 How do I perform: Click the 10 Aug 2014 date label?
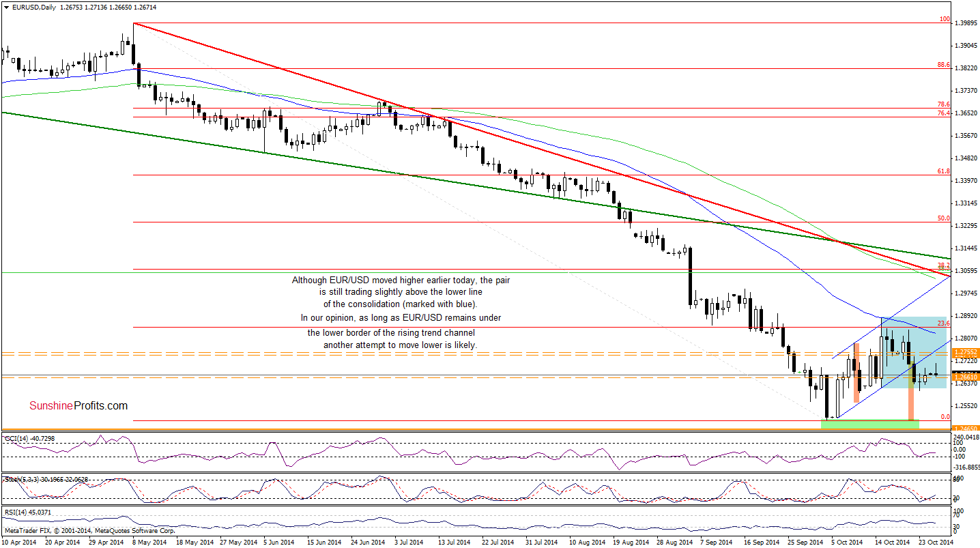[x=586, y=542]
